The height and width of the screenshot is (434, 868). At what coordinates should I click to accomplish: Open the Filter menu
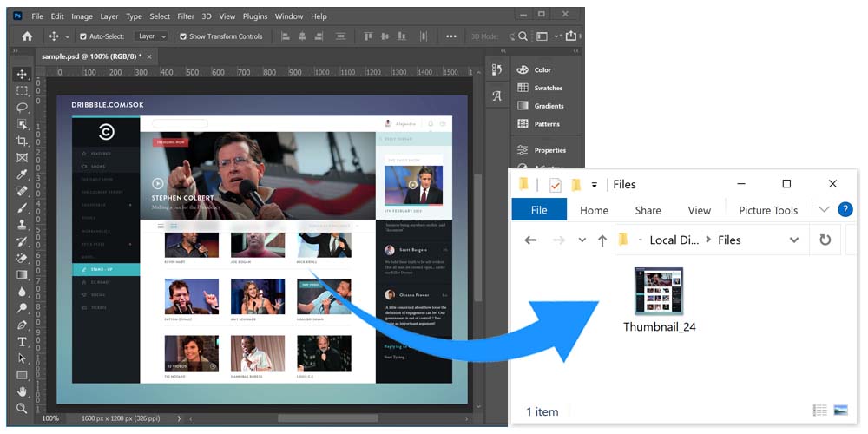(186, 16)
